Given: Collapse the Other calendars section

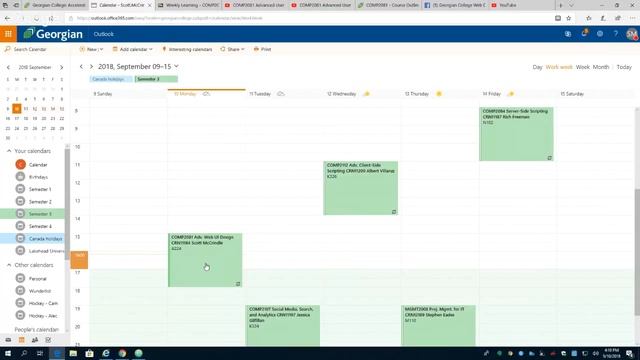Looking at the screenshot, I should pyautogui.click(x=9, y=265).
